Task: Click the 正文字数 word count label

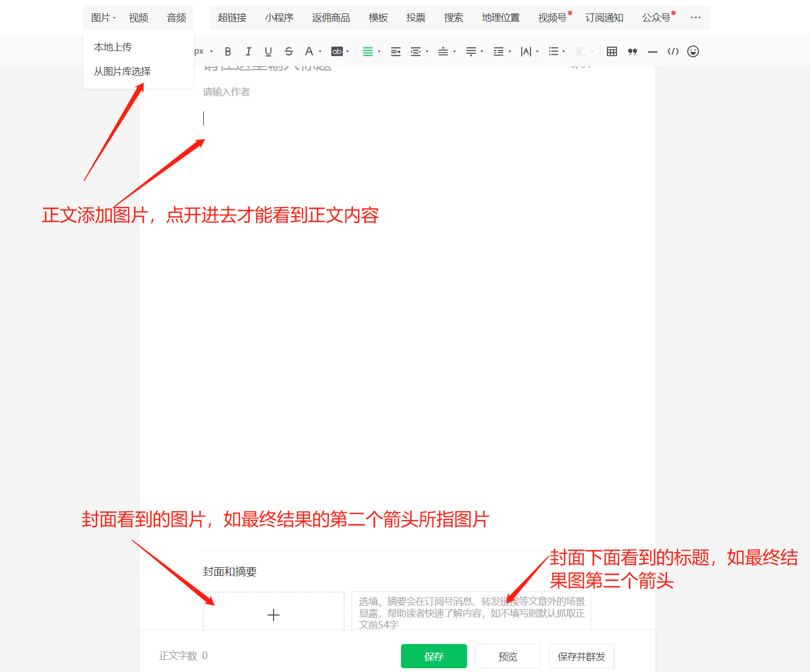Action: [x=178, y=656]
